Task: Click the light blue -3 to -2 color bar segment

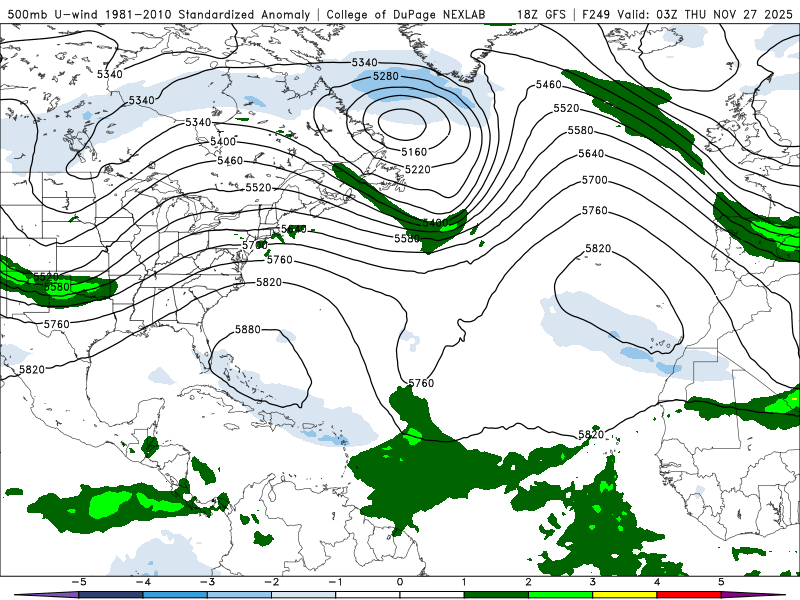Action: [x=239, y=595]
